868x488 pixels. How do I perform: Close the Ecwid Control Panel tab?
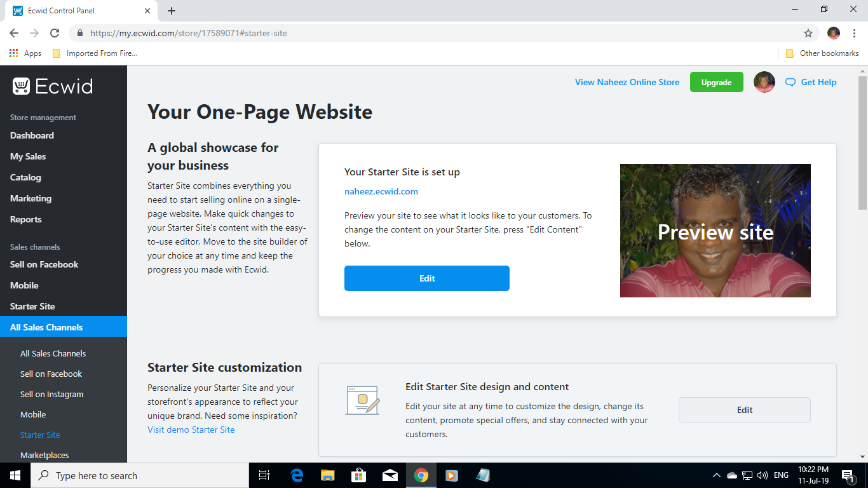pos(147,11)
